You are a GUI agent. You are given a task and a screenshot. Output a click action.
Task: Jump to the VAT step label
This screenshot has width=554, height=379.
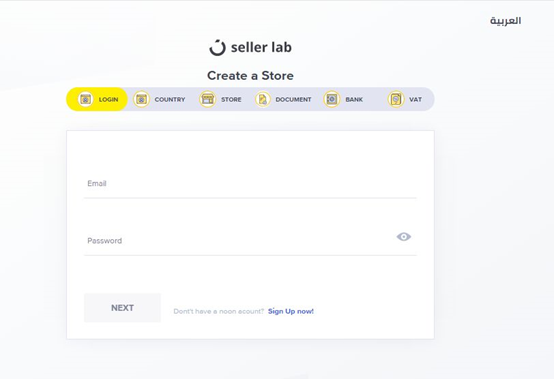pos(416,100)
